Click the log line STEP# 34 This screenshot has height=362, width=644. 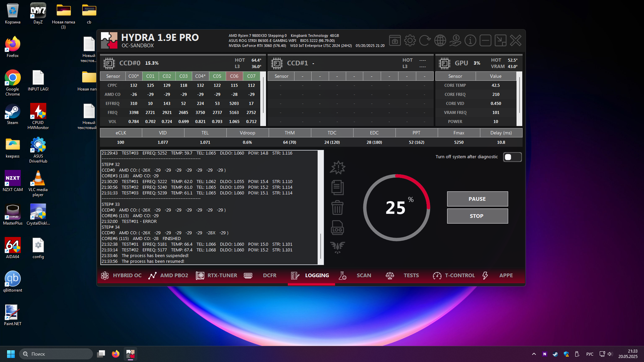[111, 227]
